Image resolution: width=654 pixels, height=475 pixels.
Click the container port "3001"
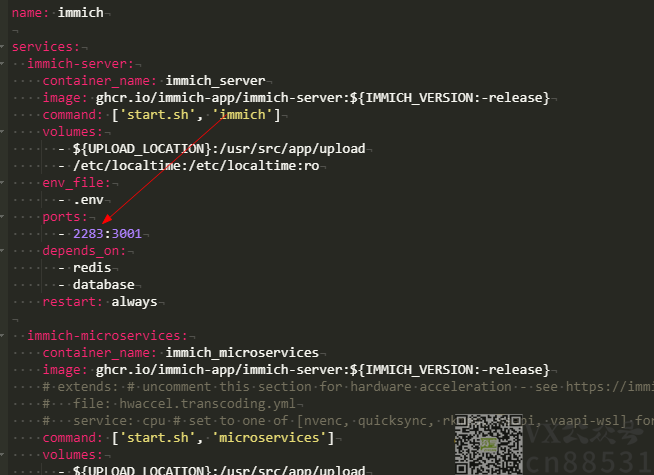pyautogui.click(x=127, y=234)
